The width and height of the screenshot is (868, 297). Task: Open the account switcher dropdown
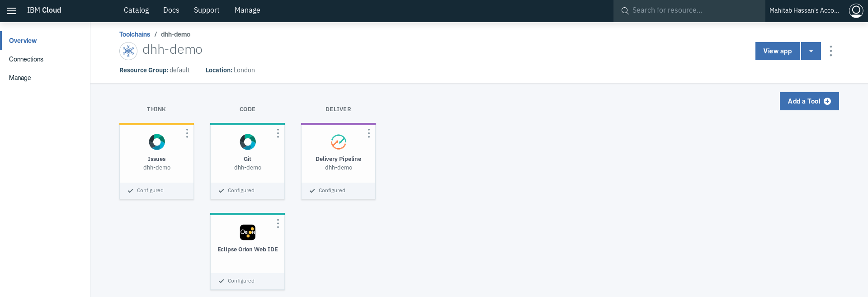point(804,10)
